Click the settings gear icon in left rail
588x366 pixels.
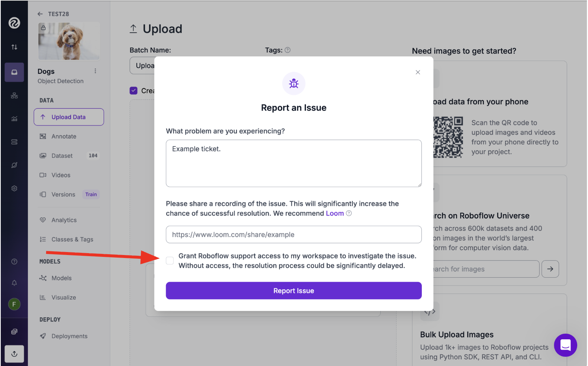14,189
